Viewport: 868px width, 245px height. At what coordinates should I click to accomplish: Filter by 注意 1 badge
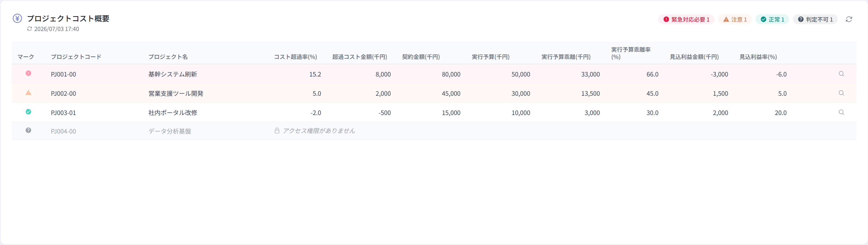(x=735, y=19)
